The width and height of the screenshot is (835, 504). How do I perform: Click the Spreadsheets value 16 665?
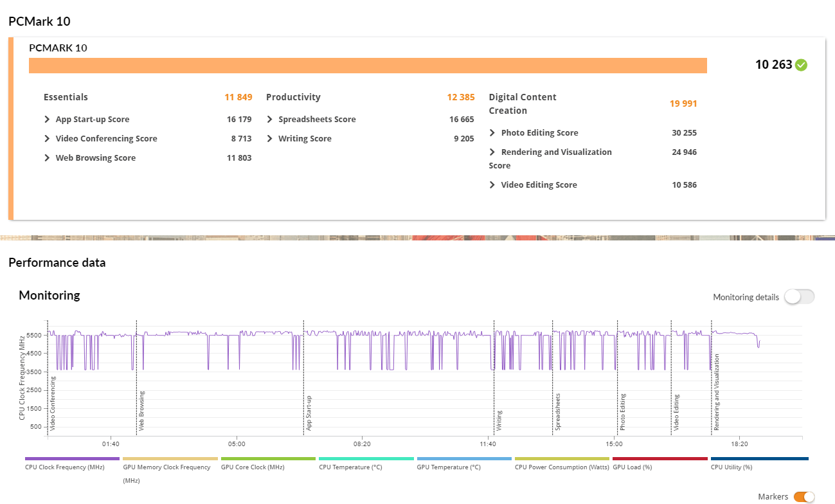[x=462, y=120]
